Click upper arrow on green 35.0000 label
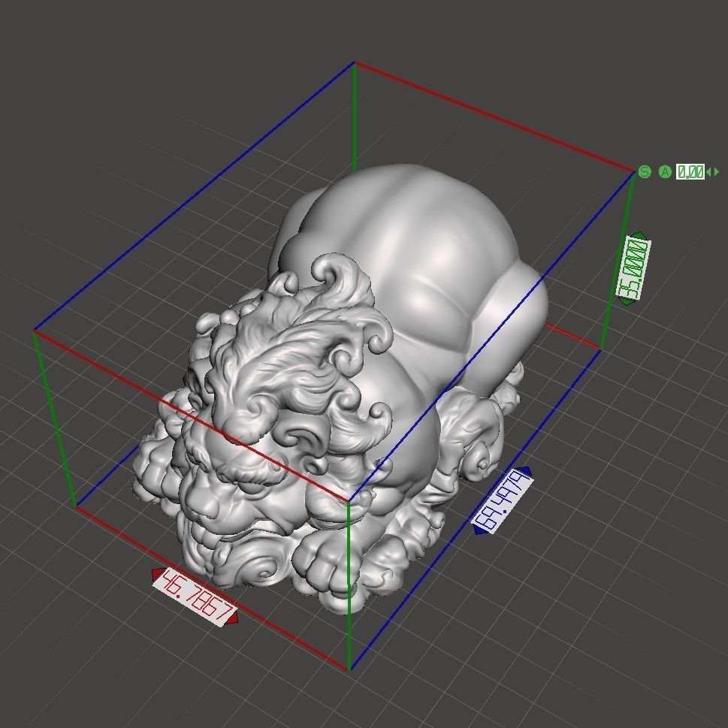The image size is (728, 728). [x=639, y=235]
